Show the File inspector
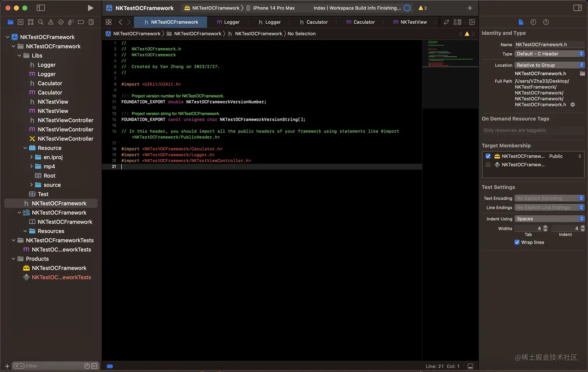588x372 pixels. click(521, 22)
